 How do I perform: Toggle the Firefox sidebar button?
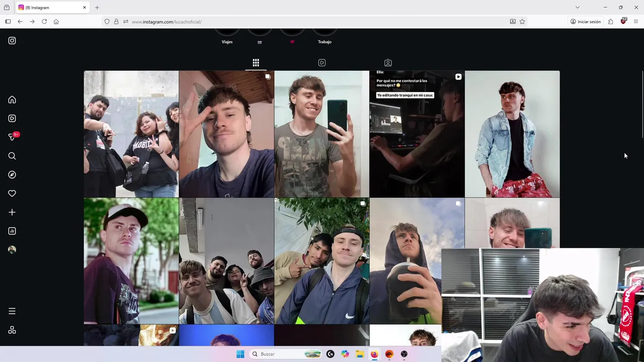coord(8,22)
